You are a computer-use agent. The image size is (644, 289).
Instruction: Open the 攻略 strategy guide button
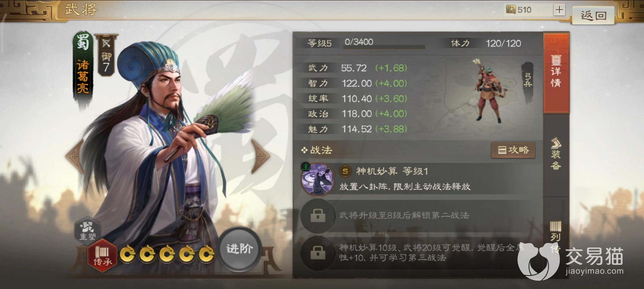pos(513,150)
